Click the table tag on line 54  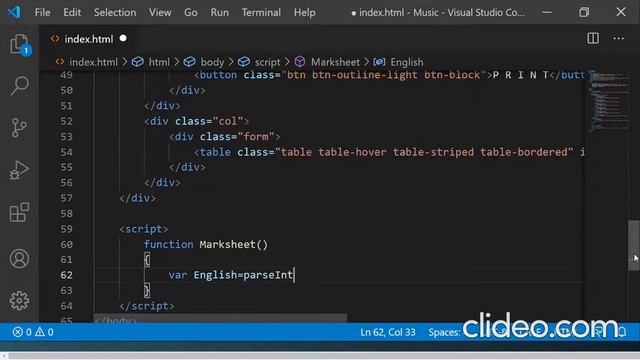click(389, 152)
